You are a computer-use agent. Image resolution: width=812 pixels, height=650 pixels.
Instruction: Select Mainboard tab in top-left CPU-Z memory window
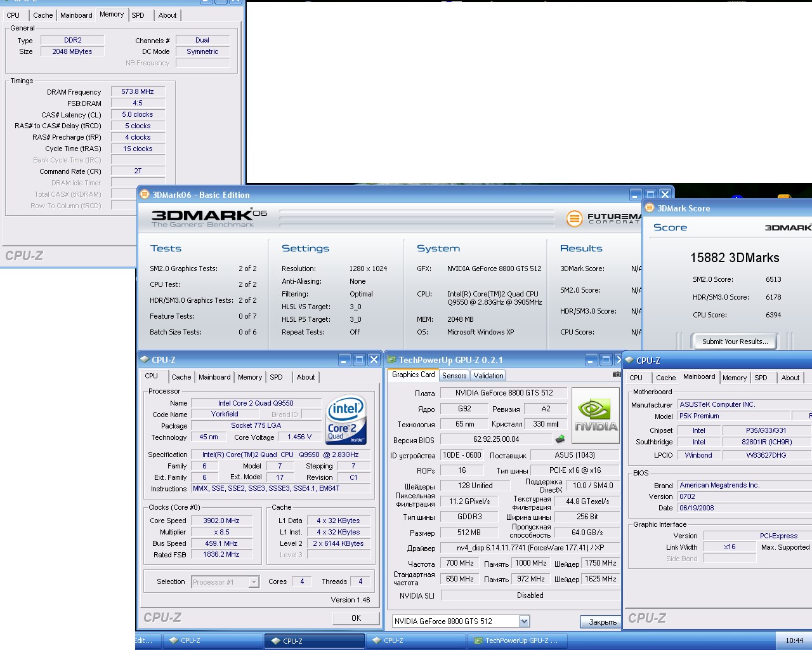76,15
